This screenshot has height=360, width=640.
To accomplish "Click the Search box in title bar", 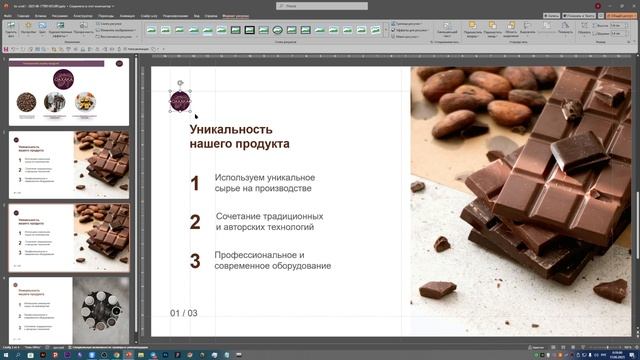I will [x=322, y=6].
